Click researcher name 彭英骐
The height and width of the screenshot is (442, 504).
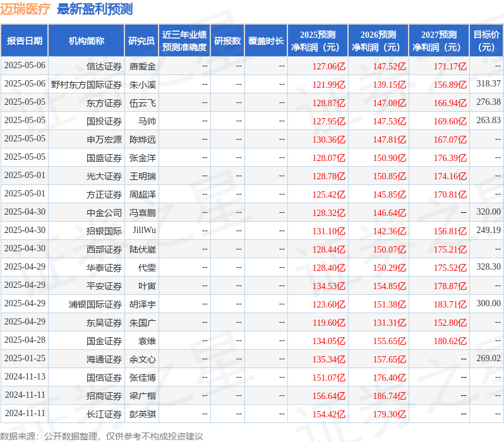click(x=143, y=415)
